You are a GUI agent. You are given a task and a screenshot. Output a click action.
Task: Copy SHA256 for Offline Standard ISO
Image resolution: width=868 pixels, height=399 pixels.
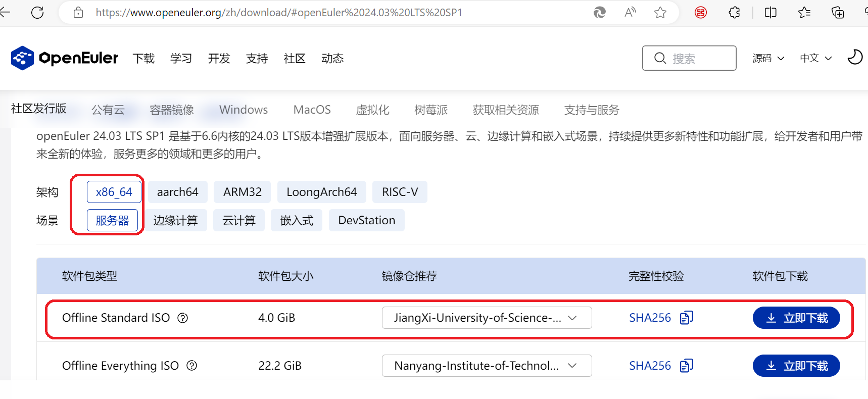[x=687, y=318]
